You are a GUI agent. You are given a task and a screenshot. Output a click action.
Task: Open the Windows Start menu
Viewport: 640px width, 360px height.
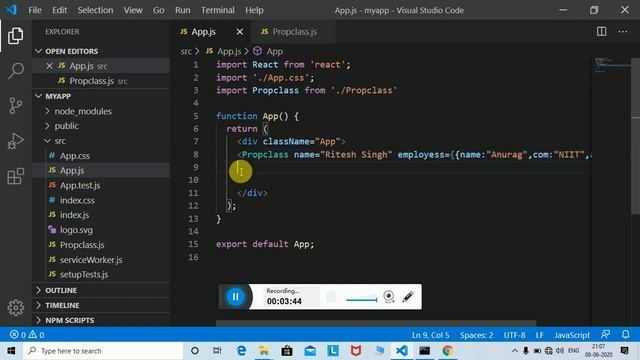(x=11, y=351)
